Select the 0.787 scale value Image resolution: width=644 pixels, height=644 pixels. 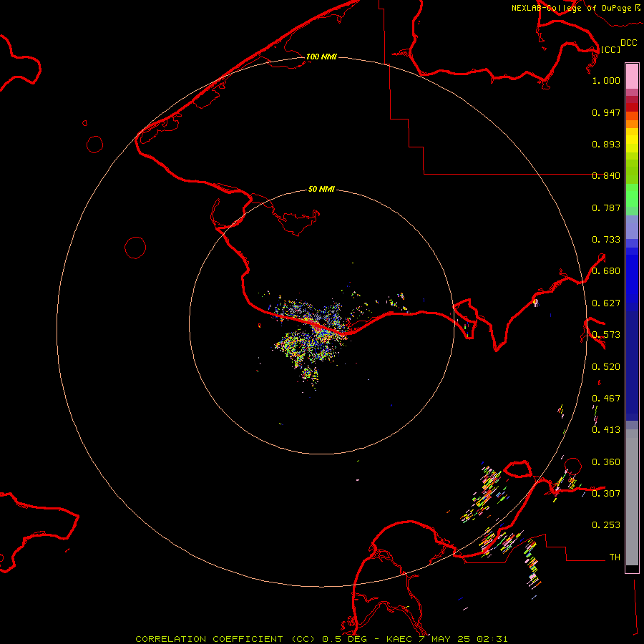[606, 208]
